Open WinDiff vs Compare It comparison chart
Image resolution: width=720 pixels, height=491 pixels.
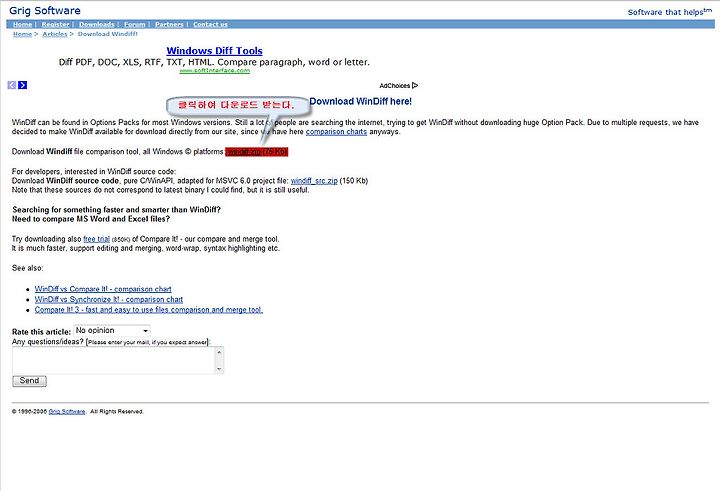(x=103, y=289)
